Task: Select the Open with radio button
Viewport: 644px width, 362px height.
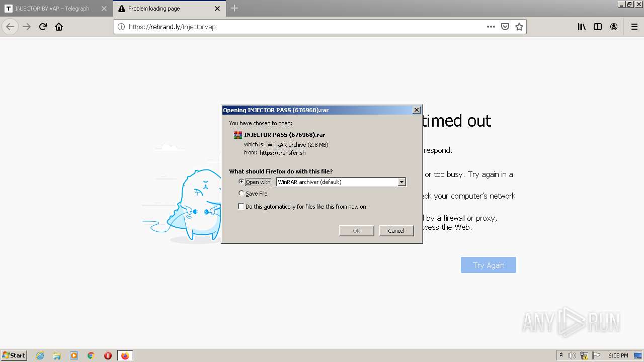Action: coord(242,182)
